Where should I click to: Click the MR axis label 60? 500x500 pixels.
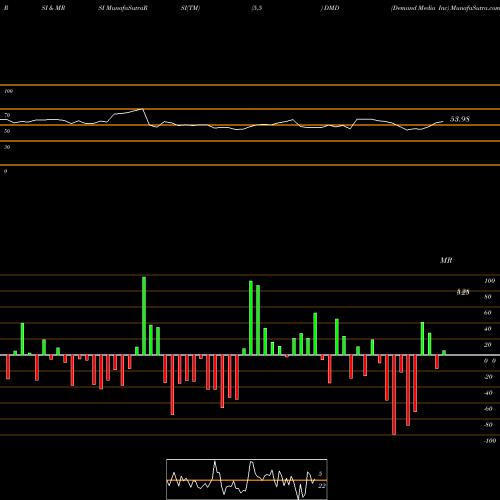(488, 313)
